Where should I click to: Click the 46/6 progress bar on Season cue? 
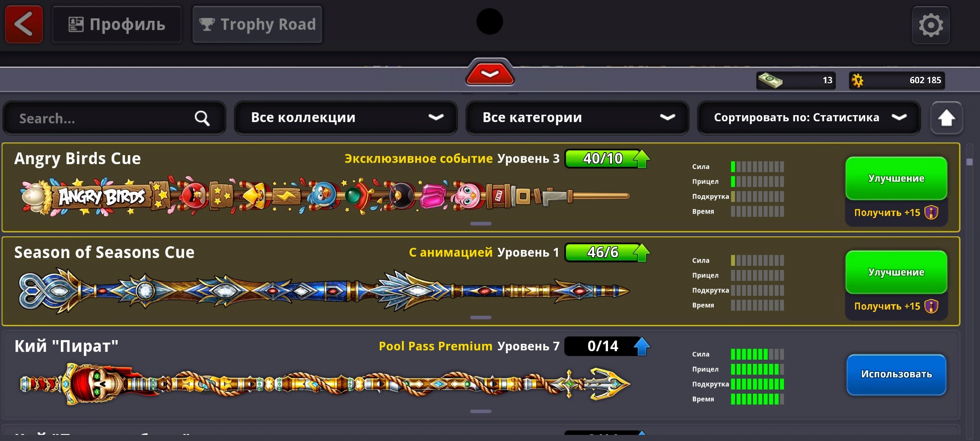pyautogui.click(x=603, y=252)
